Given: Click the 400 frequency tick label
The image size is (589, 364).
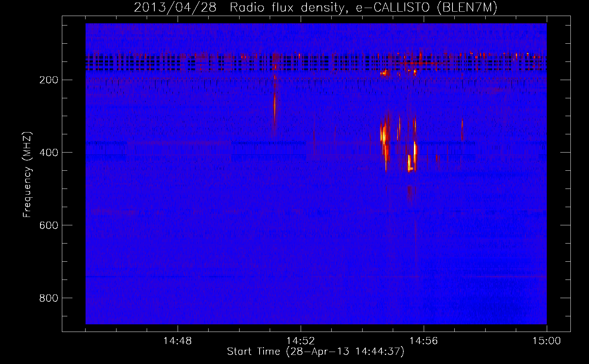Looking at the screenshot, I should coord(48,153).
